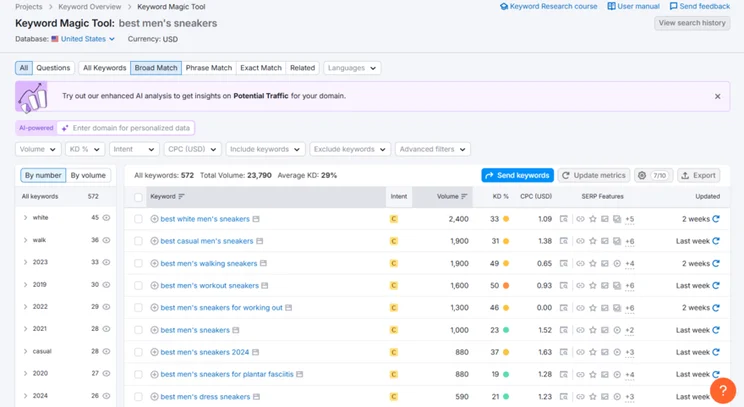Viewport: 744px width, 407px height.
Task: Check best white men's sneakers row
Action: tap(138, 219)
